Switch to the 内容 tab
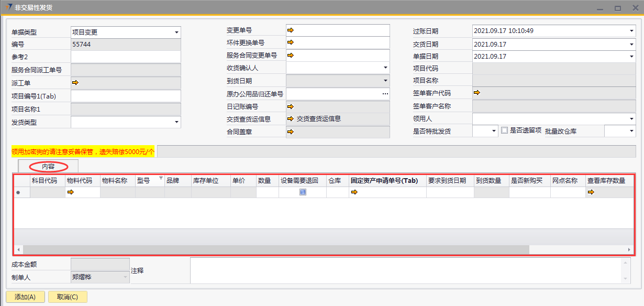Viewport: 644px width, 306px height. point(48,166)
